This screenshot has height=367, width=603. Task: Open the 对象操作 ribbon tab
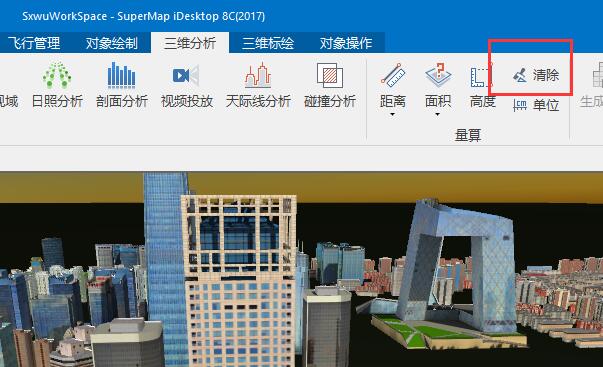pyautogui.click(x=346, y=43)
